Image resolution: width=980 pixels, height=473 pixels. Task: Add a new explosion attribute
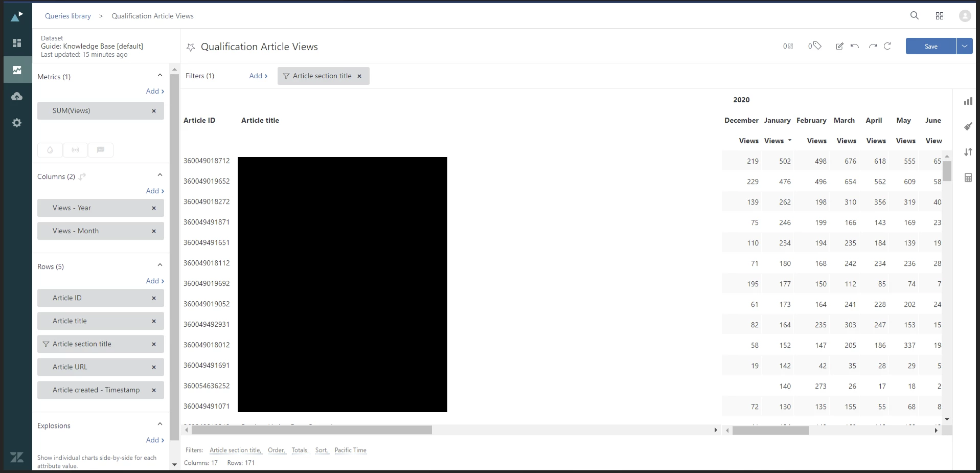(x=155, y=440)
